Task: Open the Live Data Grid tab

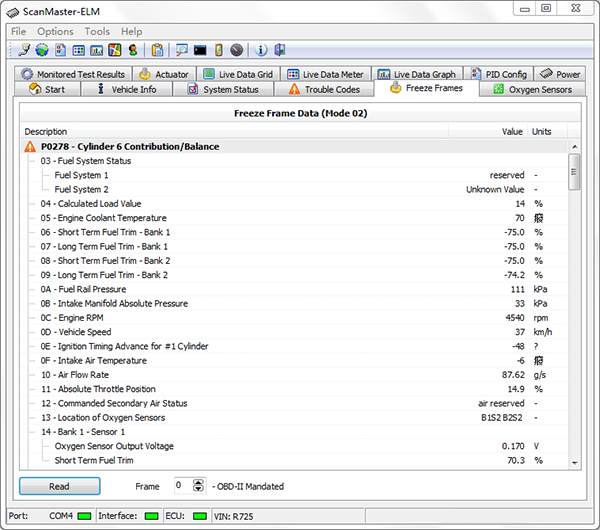Action: pyautogui.click(x=238, y=74)
